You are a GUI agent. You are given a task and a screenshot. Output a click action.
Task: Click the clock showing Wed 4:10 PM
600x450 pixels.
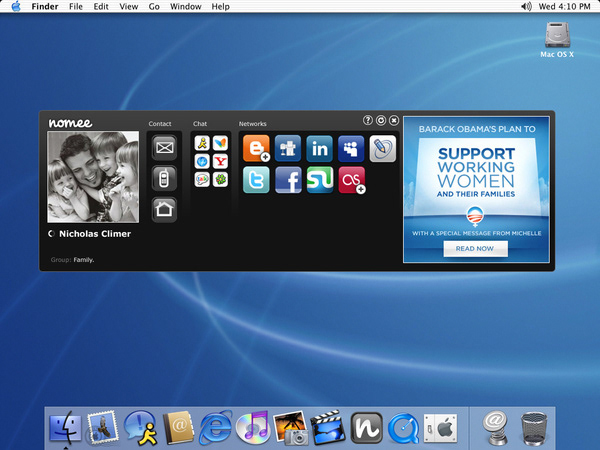(564, 7)
